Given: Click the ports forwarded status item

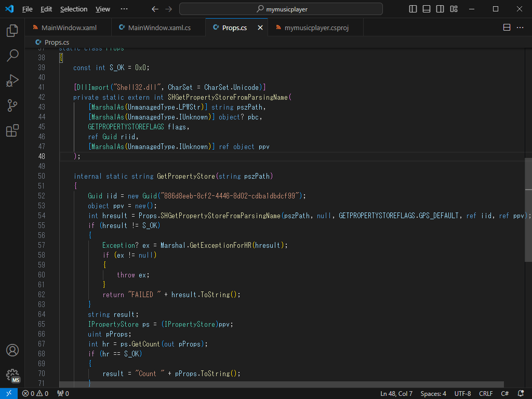Looking at the screenshot, I should pyautogui.click(x=63, y=394).
